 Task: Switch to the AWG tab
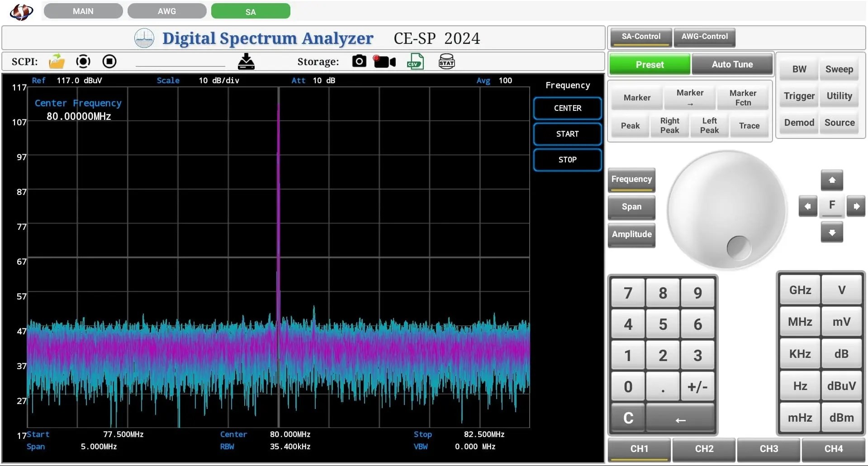[167, 11]
